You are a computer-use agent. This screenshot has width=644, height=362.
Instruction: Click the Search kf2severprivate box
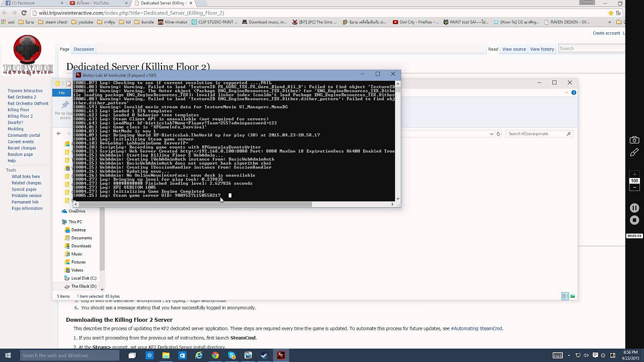tap(539, 134)
